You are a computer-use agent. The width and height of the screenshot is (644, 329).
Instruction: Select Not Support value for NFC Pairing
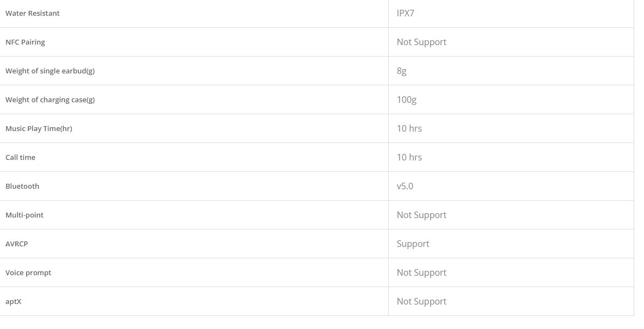pyautogui.click(x=421, y=42)
